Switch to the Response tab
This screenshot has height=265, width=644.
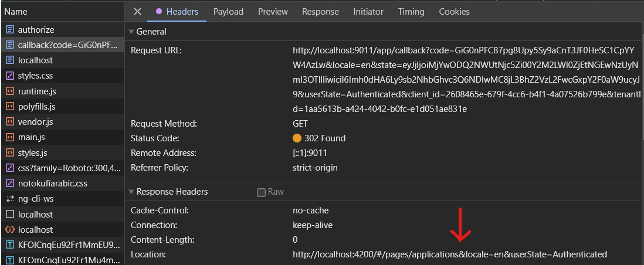[x=320, y=12]
